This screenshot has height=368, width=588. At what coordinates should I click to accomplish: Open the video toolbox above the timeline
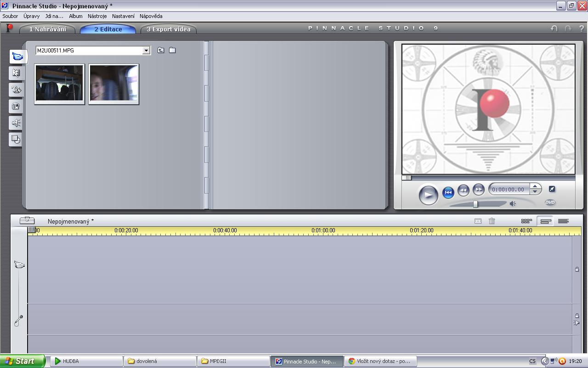[x=27, y=221]
